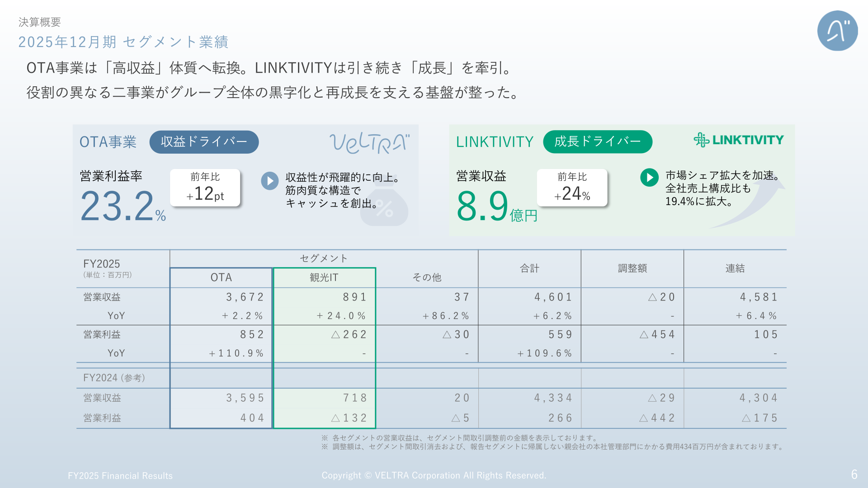The height and width of the screenshot is (488, 868).
Task: Click the FY2024 total revenue 4,334
Action: [x=553, y=398]
